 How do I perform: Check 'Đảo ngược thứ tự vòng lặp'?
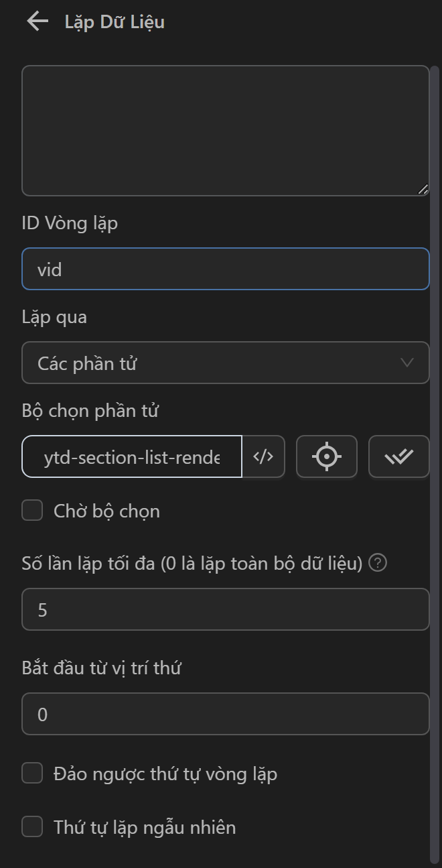(x=31, y=773)
